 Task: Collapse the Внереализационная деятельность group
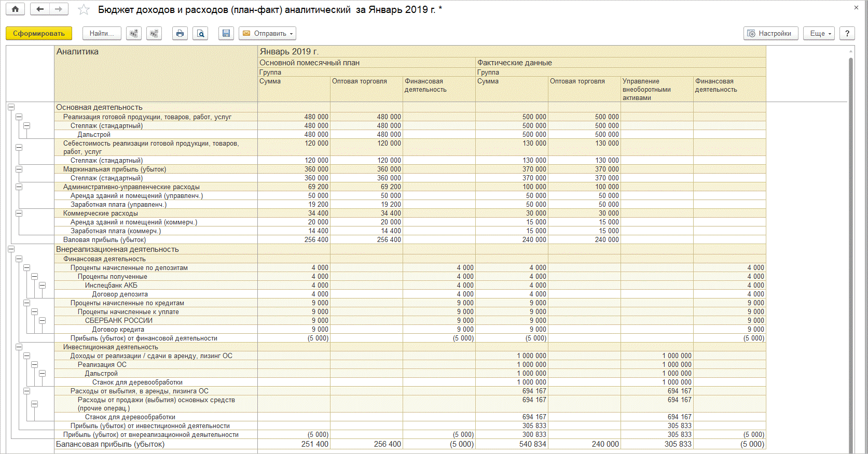(x=11, y=249)
